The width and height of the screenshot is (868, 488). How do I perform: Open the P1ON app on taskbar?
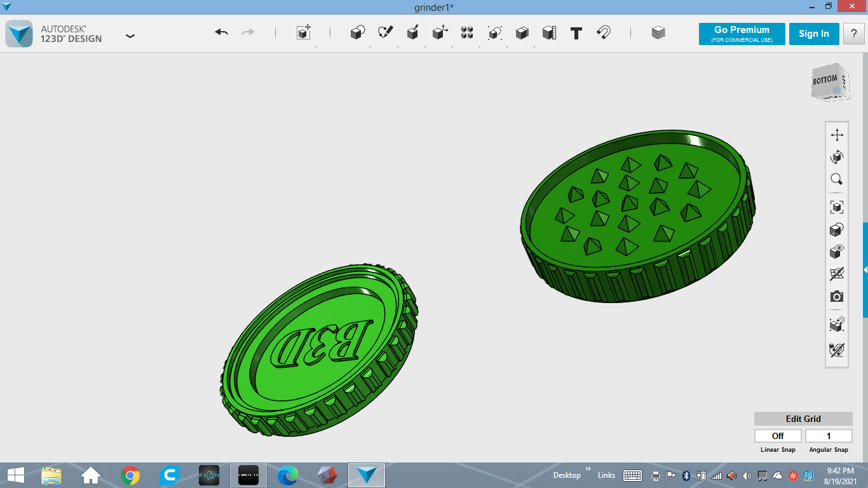click(209, 475)
